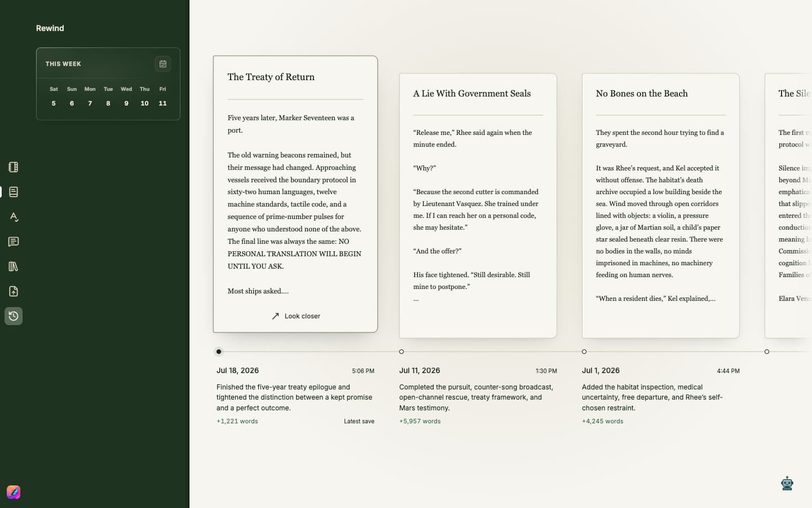Click the "Latest save" label
Image resolution: width=812 pixels, height=508 pixels.
pyautogui.click(x=359, y=421)
